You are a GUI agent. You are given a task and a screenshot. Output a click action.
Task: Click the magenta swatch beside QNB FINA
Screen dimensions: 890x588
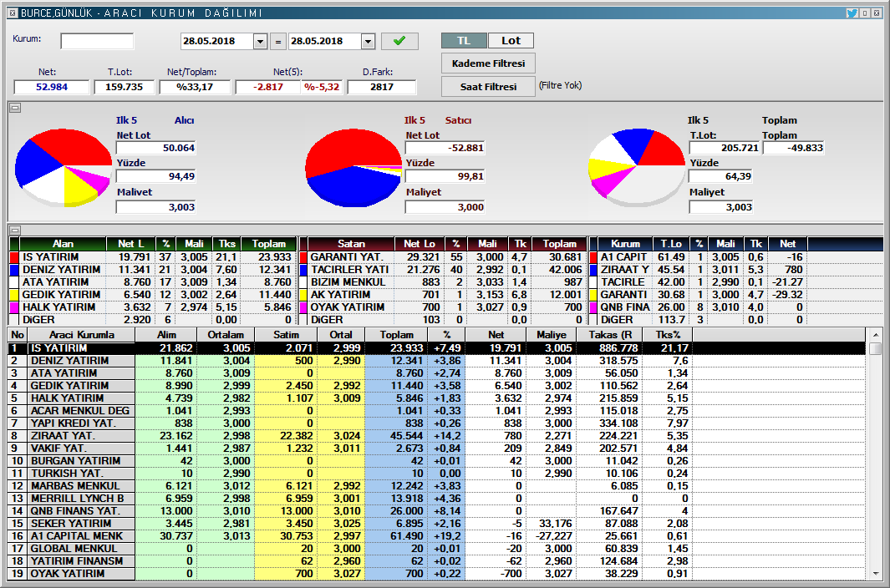click(593, 307)
